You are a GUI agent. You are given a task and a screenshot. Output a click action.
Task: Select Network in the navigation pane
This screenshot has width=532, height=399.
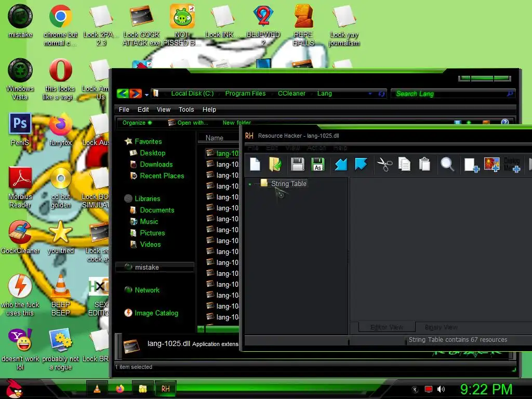coord(147,290)
